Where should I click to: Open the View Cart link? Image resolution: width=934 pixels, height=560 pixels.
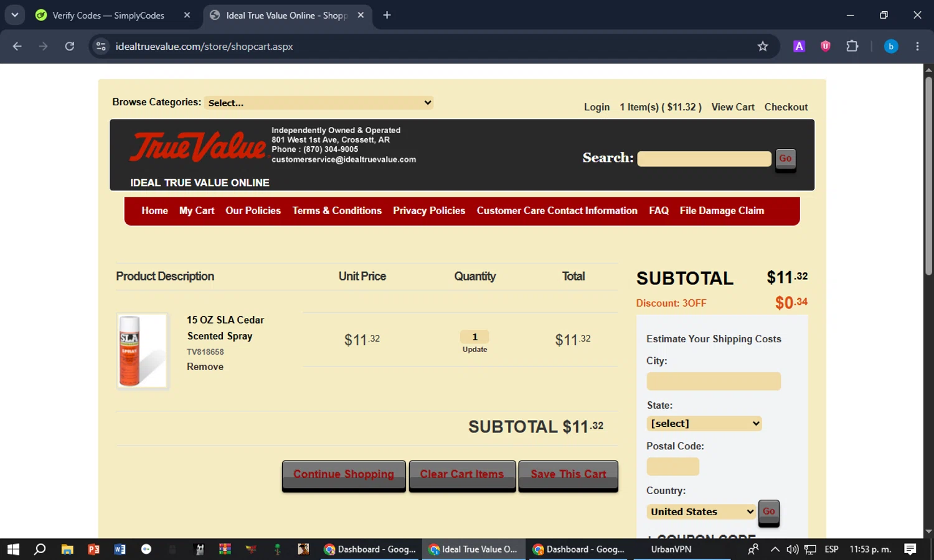coord(733,107)
